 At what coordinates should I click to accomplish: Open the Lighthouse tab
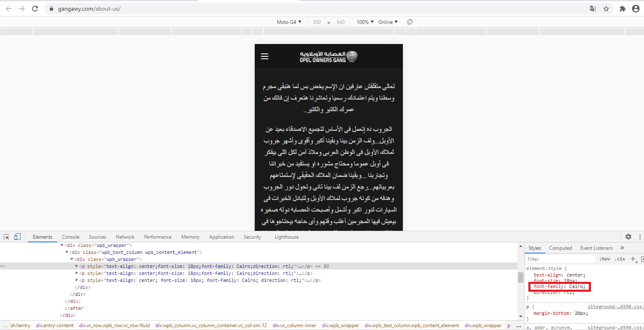coord(286,237)
